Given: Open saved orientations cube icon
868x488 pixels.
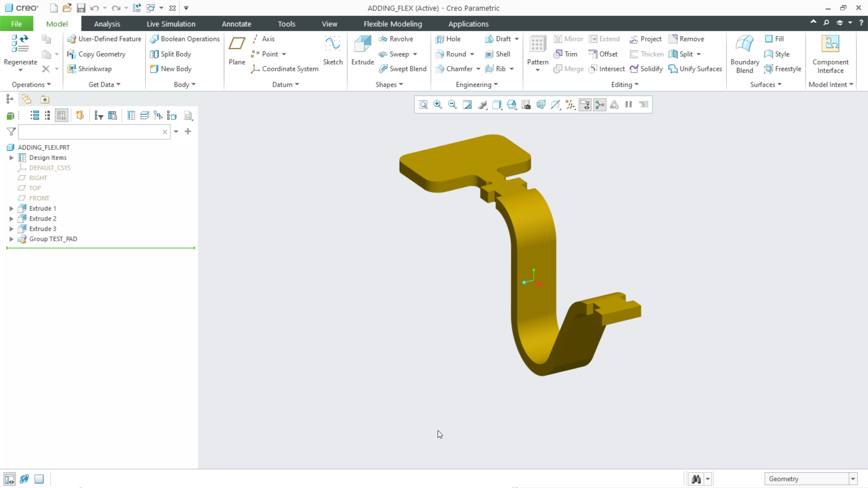Looking at the screenshot, I should pos(511,105).
